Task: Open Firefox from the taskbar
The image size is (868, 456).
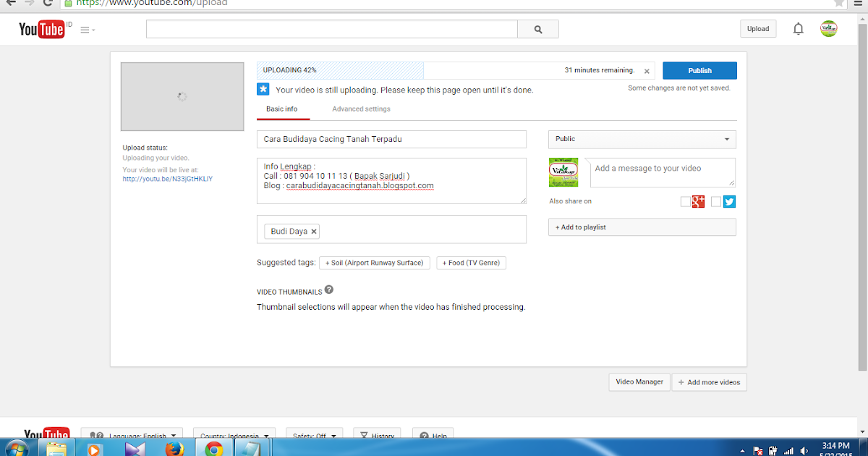Action: click(174, 449)
